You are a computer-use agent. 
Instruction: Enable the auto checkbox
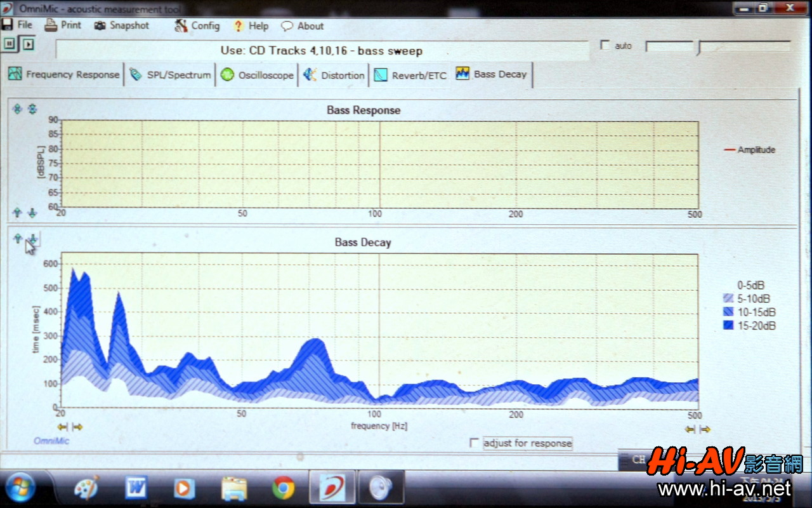pyautogui.click(x=605, y=46)
